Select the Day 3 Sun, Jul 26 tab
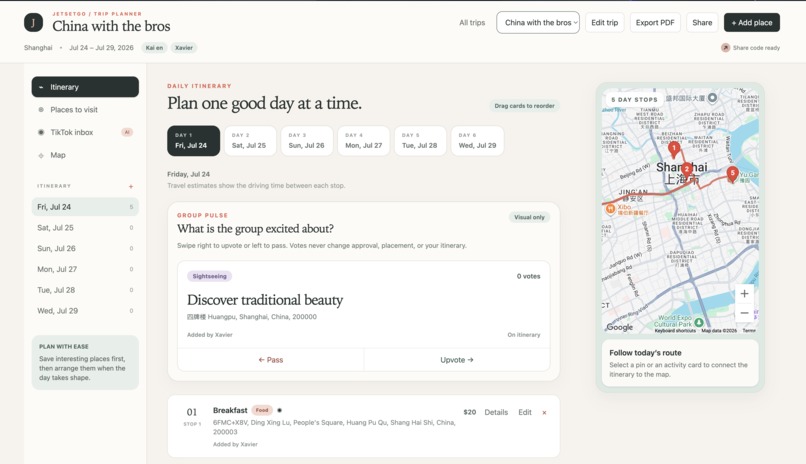 [307, 141]
